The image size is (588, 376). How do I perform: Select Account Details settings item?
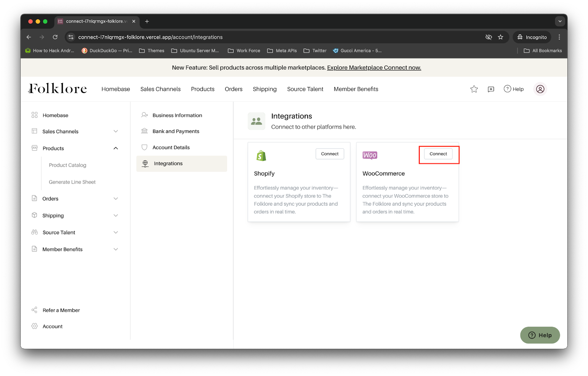pyautogui.click(x=182, y=147)
